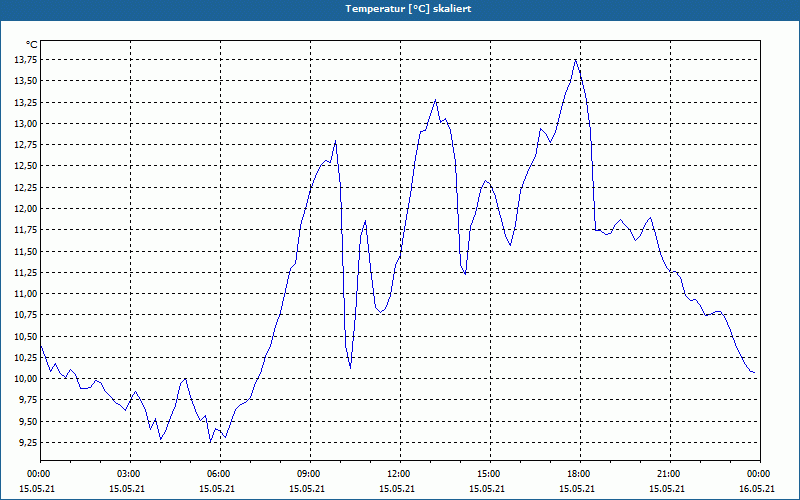Click the 03:00 time axis label

click(x=127, y=474)
